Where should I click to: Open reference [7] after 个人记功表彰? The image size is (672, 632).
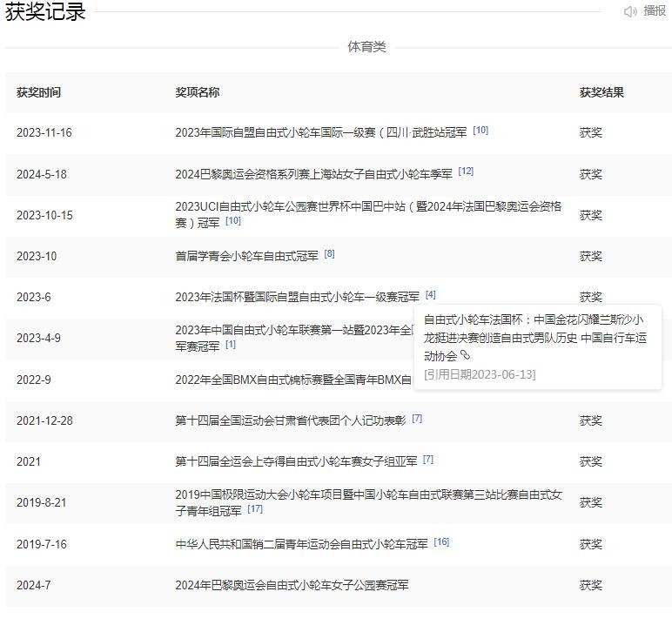pos(417,419)
